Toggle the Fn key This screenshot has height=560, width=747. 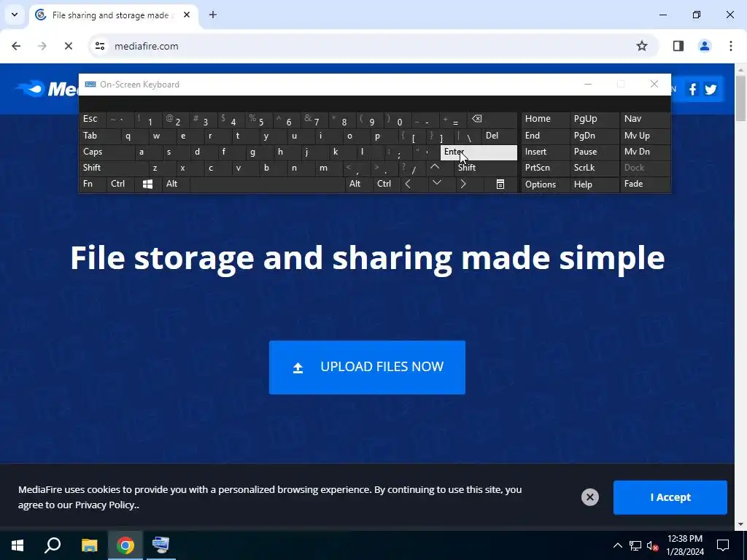click(x=93, y=184)
